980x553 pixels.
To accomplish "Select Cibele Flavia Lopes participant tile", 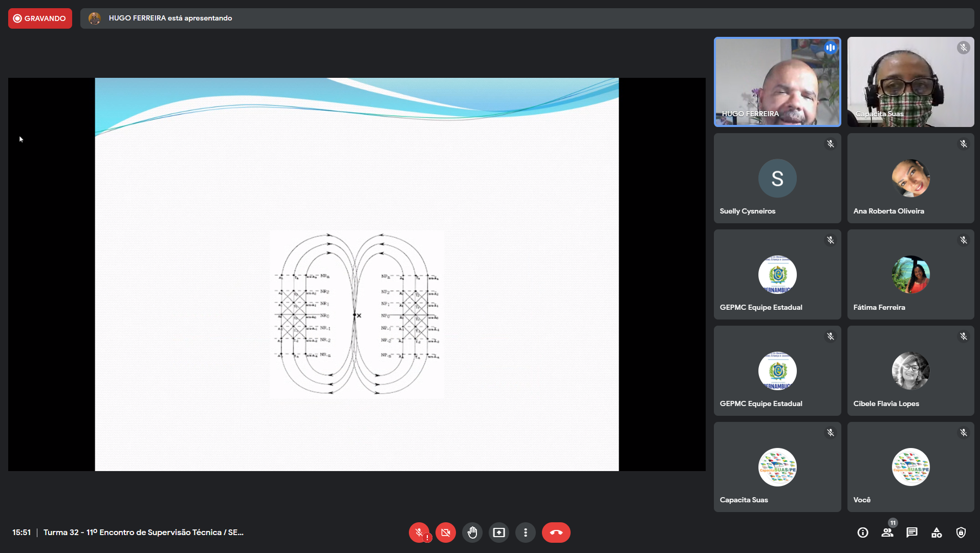I will 910,371.
